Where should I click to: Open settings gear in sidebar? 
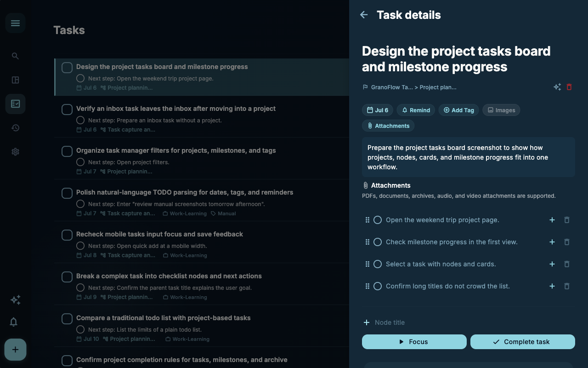click(x=15, y=152)
